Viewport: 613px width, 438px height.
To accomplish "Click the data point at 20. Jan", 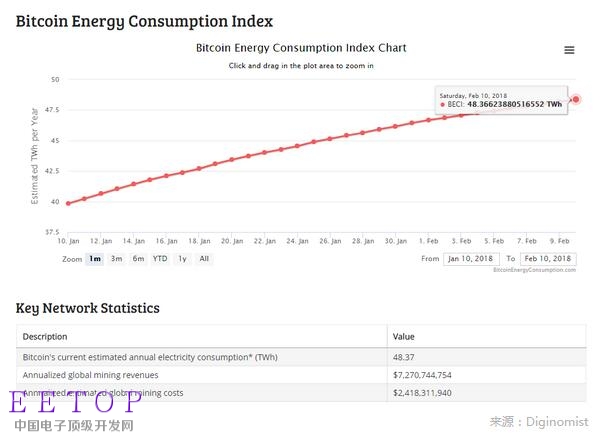I will [x=232, y=160].
